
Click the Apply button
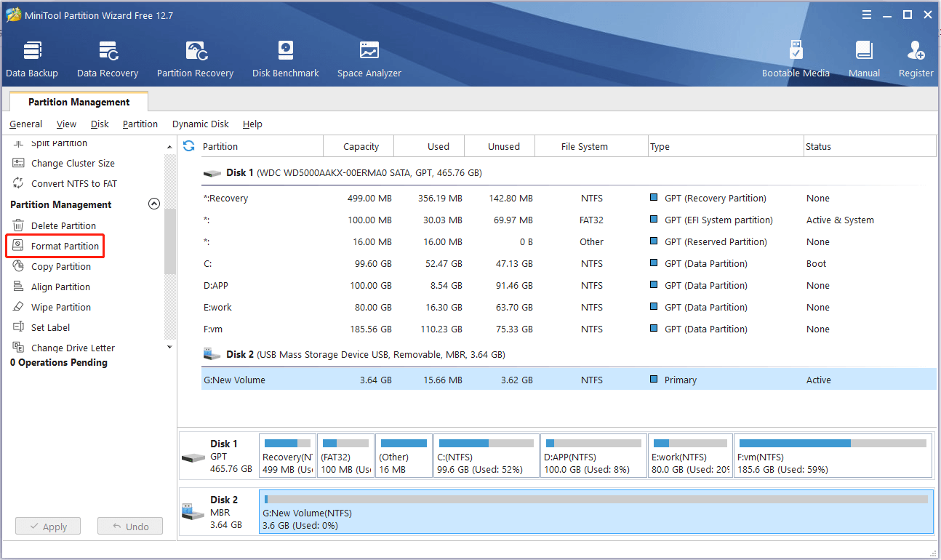click(x=48, y=527)
